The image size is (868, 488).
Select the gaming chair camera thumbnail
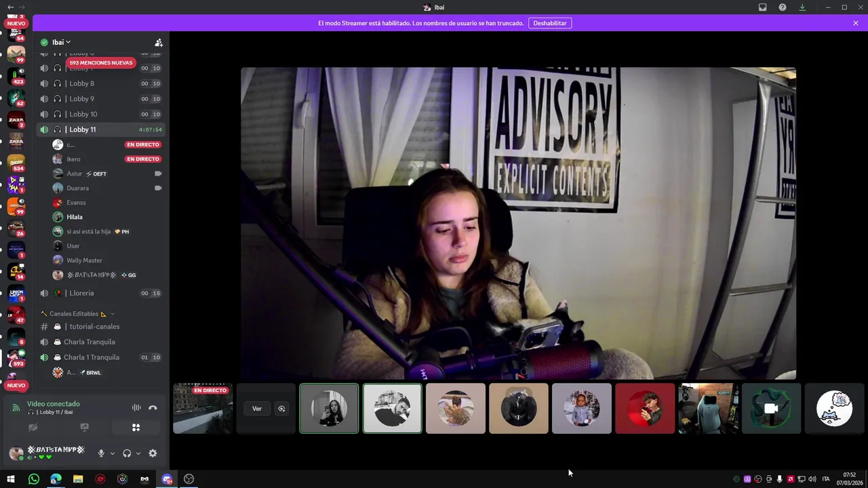(x=708, y=408)
